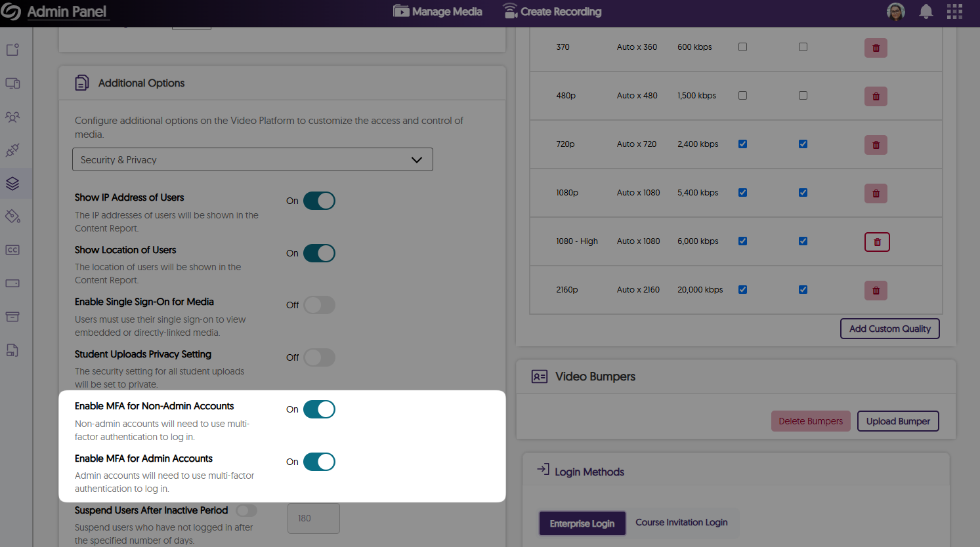980x547 pixels.
Task: Enable Single Sign-On for Media
Action: [x=320, y=304]
